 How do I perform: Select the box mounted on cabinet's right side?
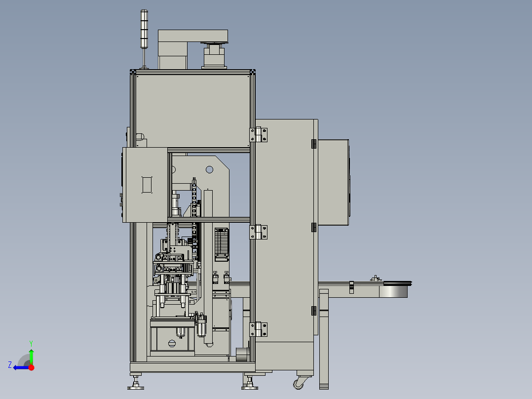pyautogui.click(x=334, y=182)
